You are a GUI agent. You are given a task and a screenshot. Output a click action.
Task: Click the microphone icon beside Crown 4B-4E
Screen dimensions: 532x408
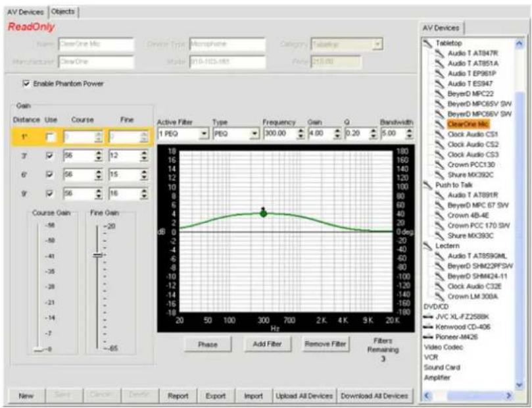point(440,216)
